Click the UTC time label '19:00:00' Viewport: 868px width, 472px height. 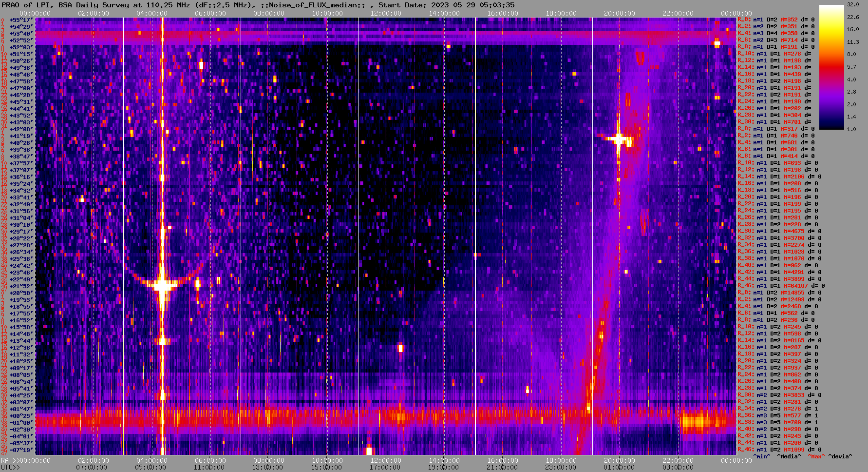click(443, 467)
